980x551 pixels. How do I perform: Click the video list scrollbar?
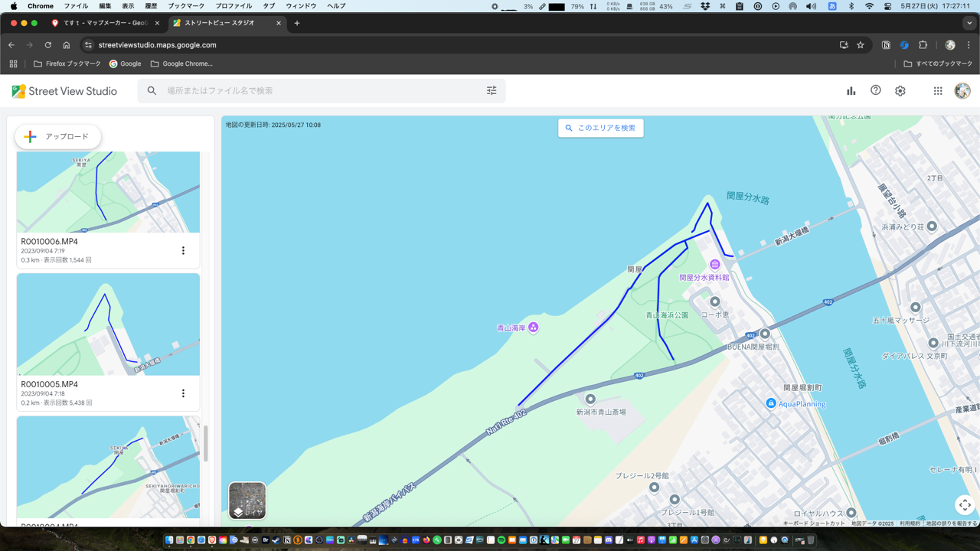[x=205, y=443]
